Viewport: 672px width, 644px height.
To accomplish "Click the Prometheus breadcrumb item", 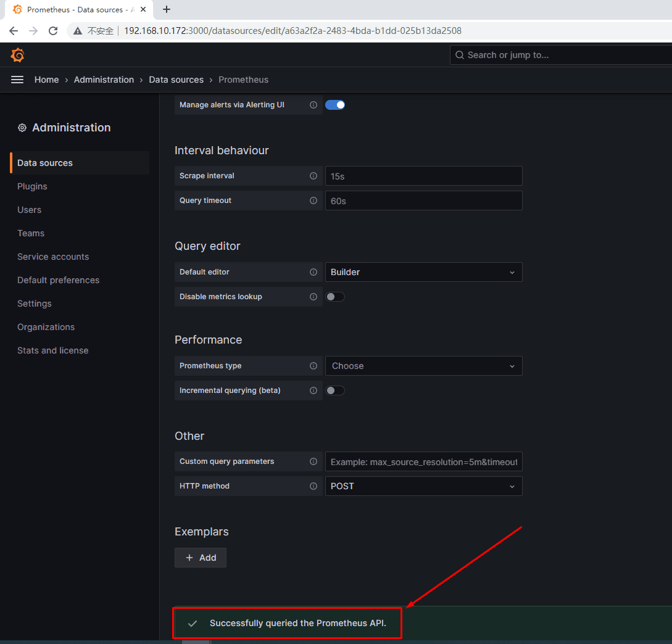I will click(x=243, y=80).
